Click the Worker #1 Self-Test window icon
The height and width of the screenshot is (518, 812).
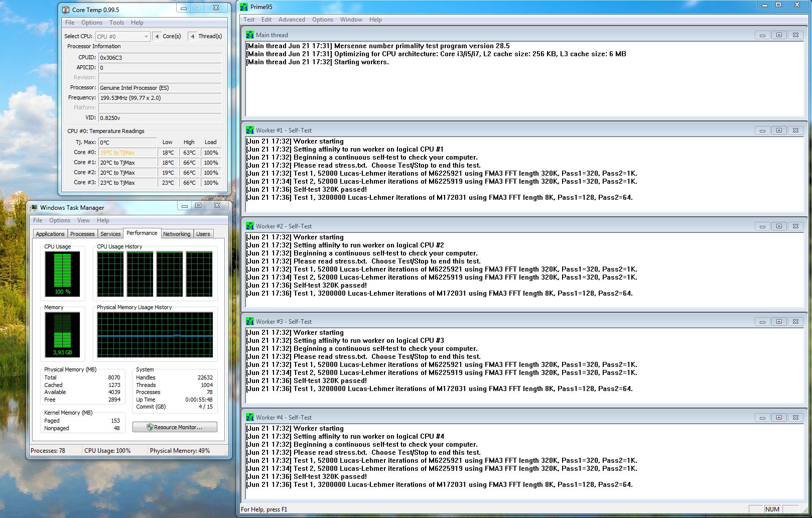coord(250,130)
